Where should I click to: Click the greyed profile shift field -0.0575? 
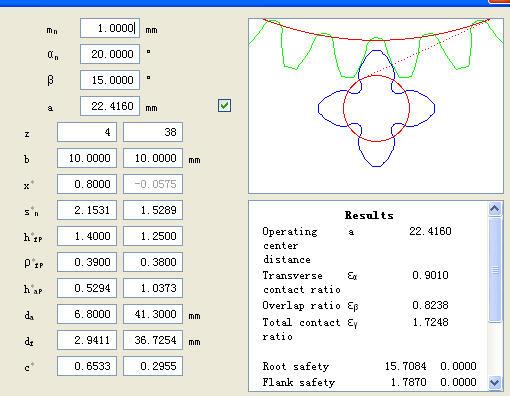coord(153,184)
